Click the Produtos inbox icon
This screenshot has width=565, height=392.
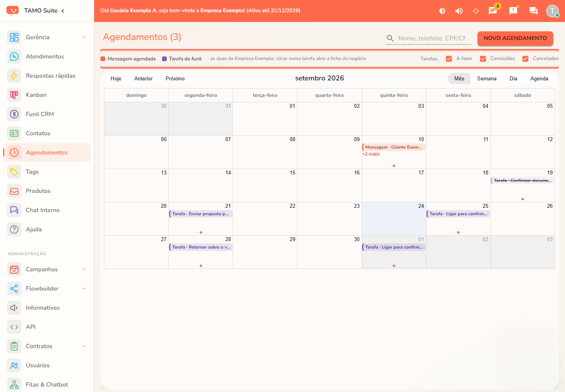[x=14, y=191]
